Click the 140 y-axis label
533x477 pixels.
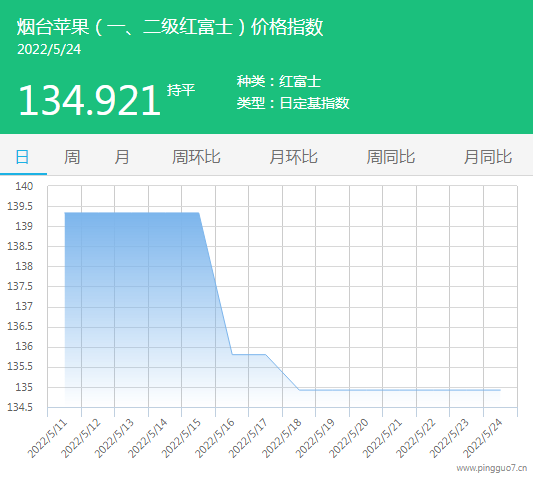(x=24, y=186)
